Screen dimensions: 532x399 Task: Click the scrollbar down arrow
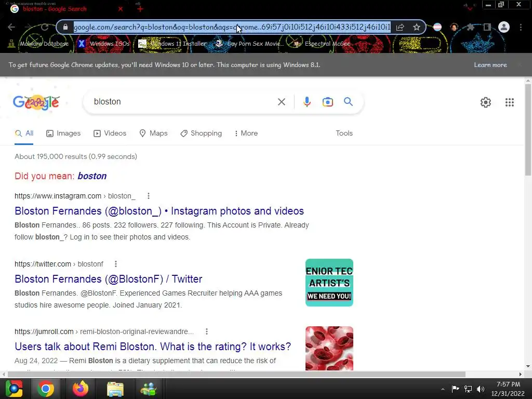(528, 366)
